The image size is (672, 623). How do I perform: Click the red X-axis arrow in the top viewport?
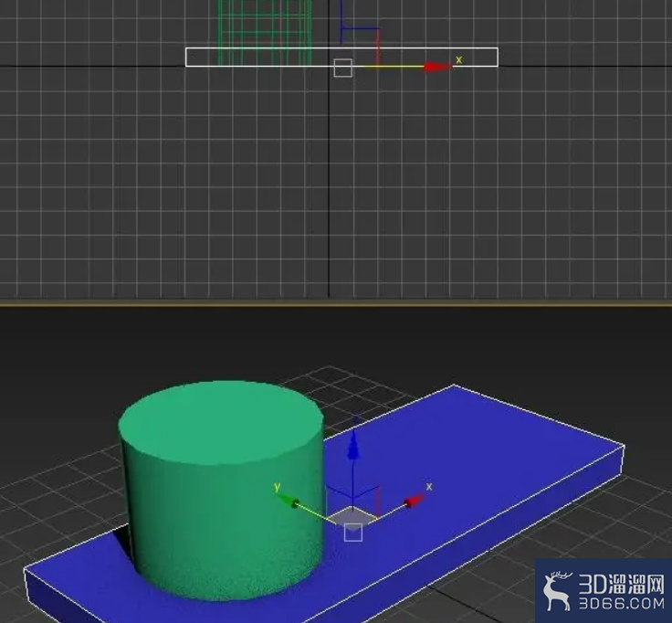pyautogui.click(x=437, y=67)
